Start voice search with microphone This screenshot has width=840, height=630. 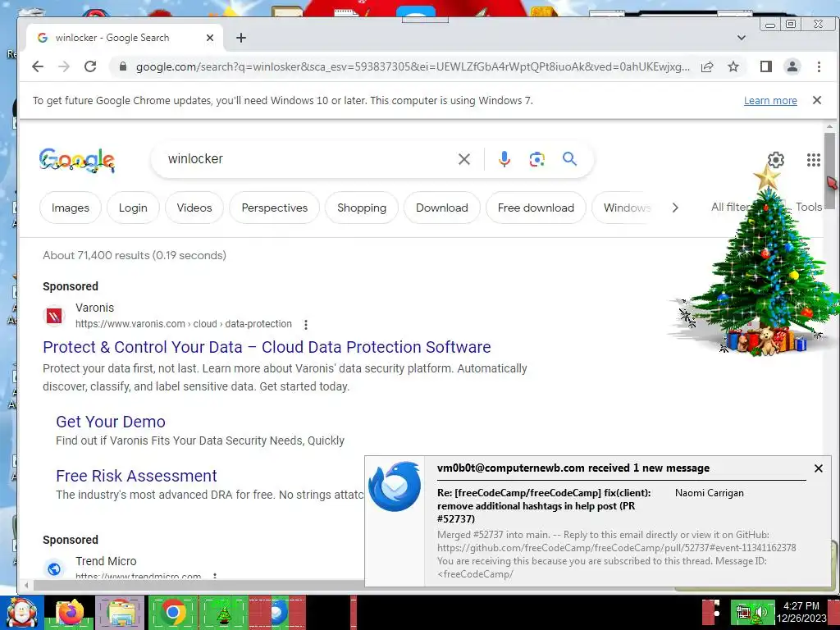coord(504,159)
